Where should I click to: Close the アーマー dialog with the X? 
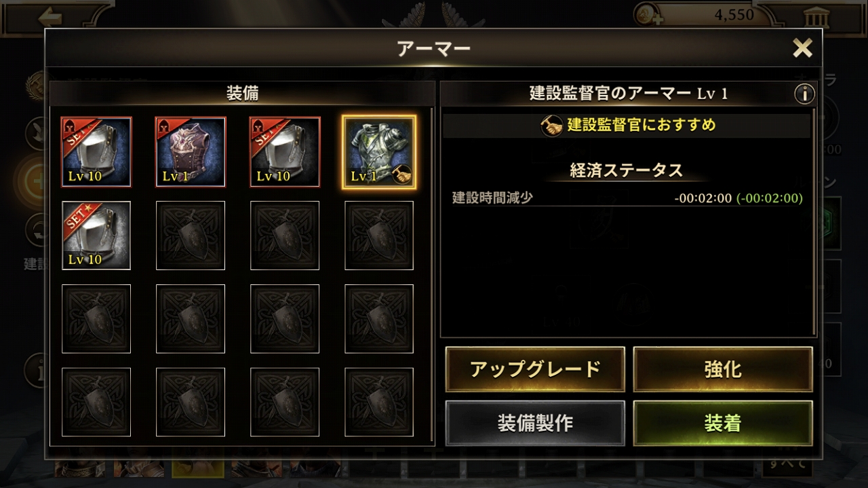(x=803, y=48)
